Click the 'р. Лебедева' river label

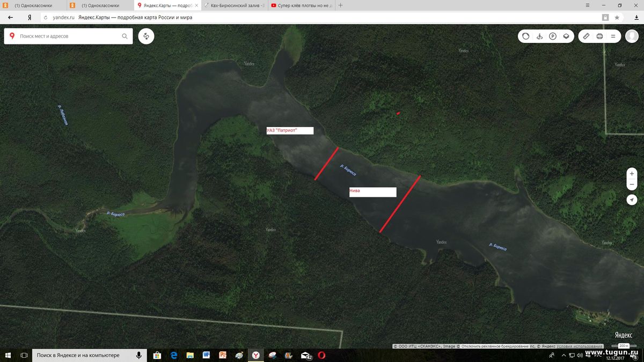[63, 115]
